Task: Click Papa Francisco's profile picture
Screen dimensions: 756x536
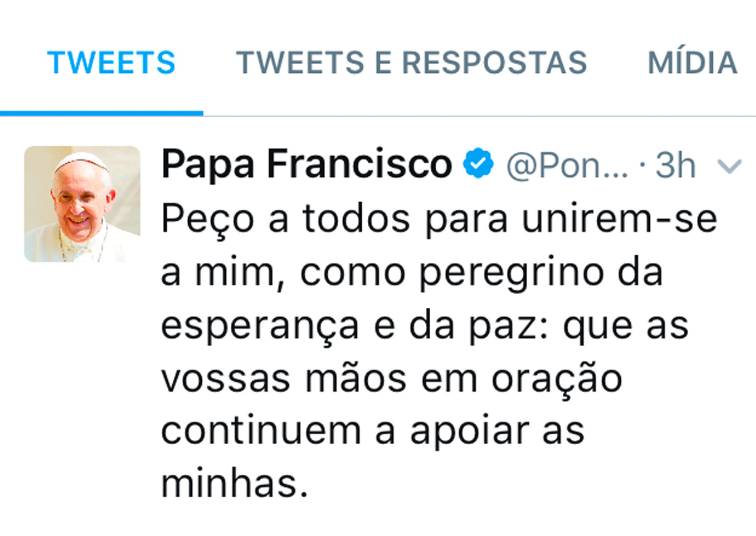Action: 82,204
